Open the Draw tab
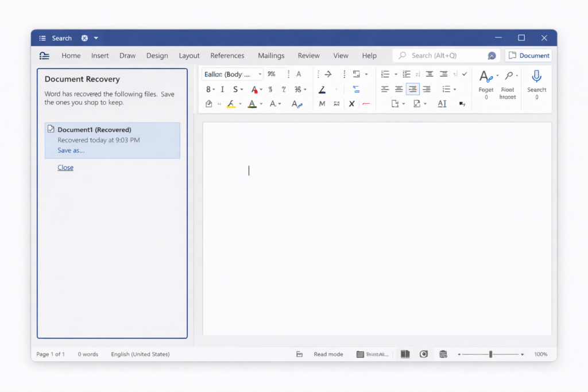Screen dimensions: 588x392 (x=127, y=56)
